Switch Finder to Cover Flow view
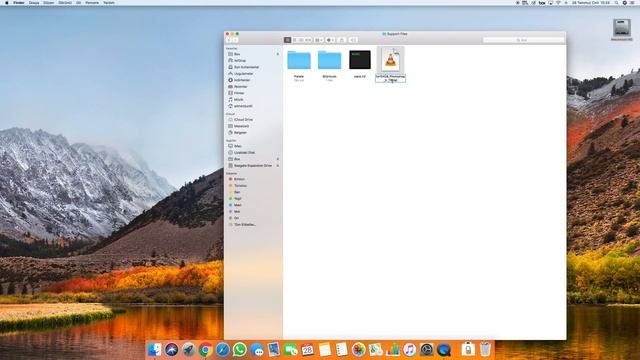 [x=309, y=40]
